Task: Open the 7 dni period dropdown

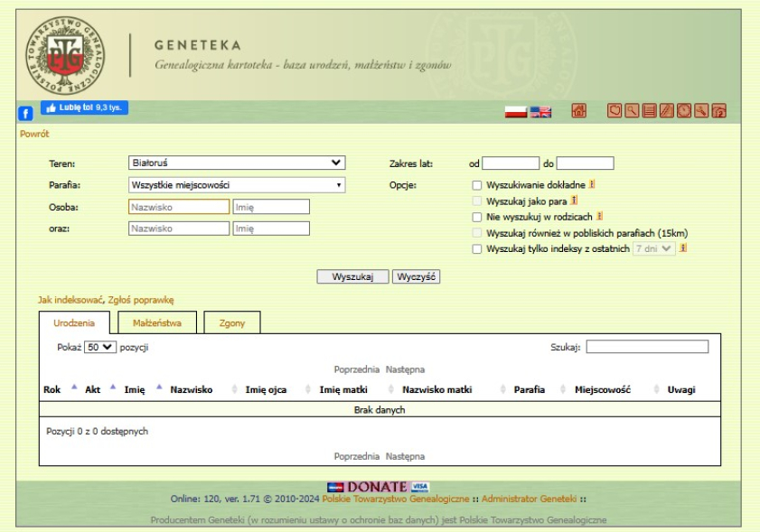Action: [x=654, y=249]
